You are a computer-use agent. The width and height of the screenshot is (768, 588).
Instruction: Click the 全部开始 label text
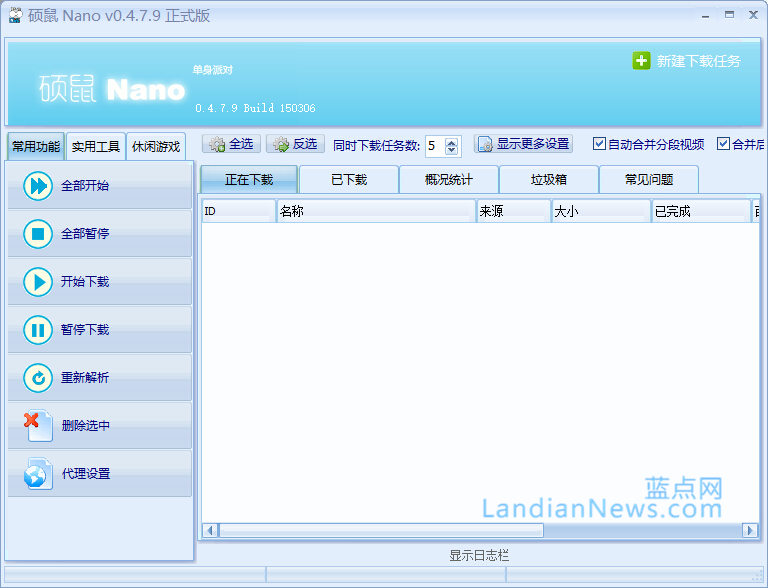click(85, 186)
